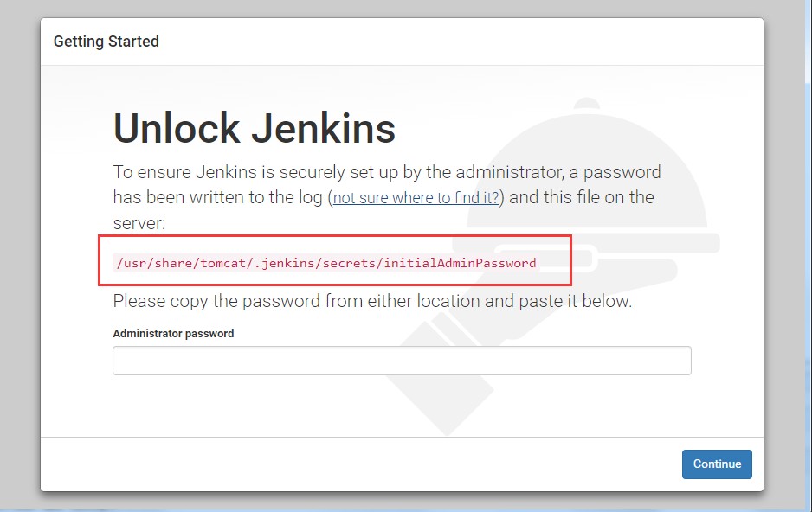Click the Continue button

tap(717, 464)
